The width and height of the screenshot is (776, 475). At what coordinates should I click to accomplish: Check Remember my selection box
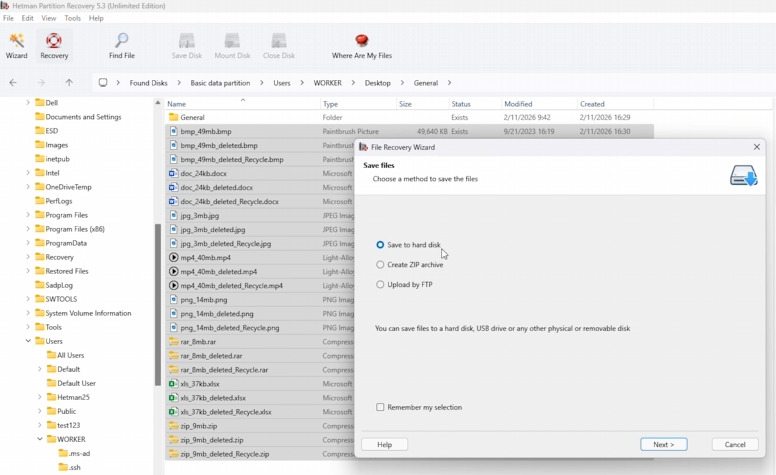pos(380,407)
